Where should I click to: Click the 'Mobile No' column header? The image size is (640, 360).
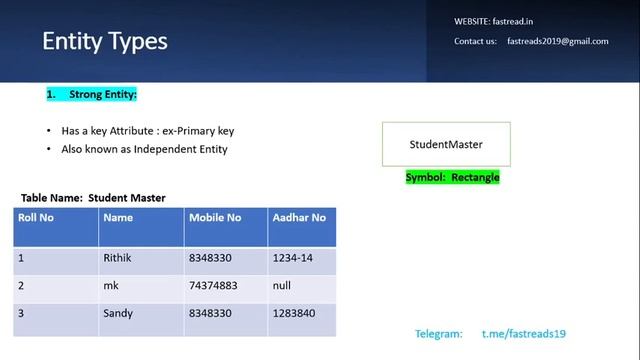coord(226,227)
